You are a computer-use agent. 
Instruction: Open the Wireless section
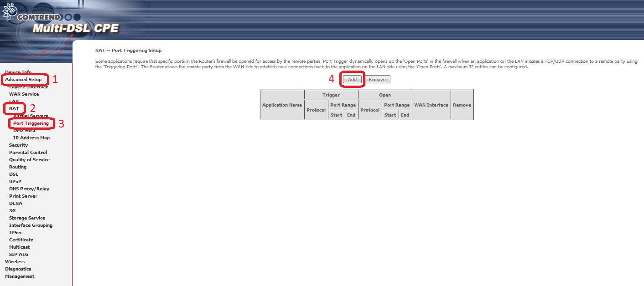pos(15,262)
